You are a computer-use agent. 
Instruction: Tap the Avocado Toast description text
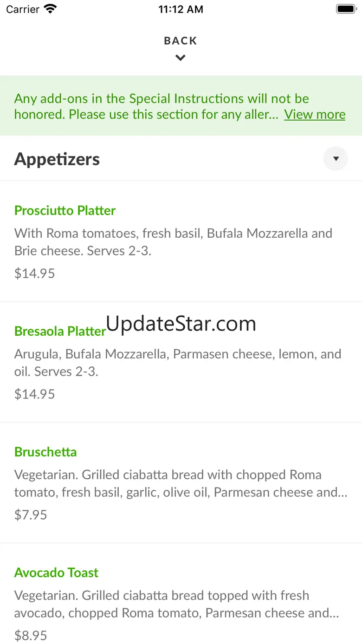point(177,604)
